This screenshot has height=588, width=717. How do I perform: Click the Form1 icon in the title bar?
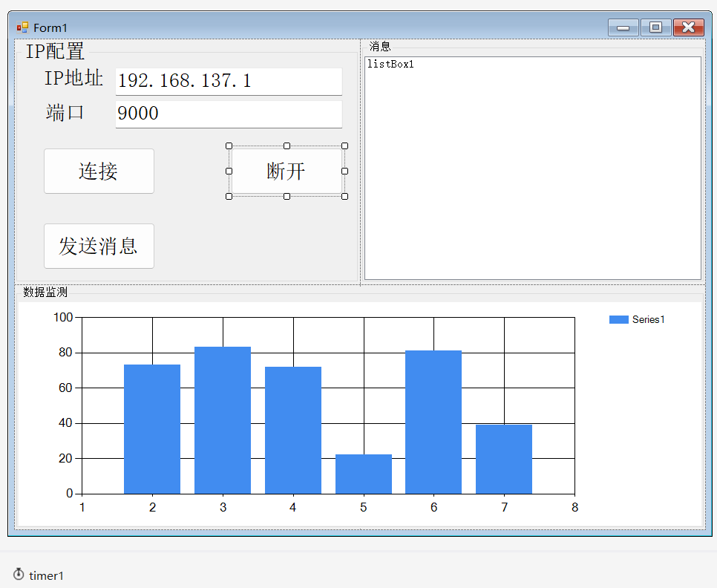(x=22, y=27)
